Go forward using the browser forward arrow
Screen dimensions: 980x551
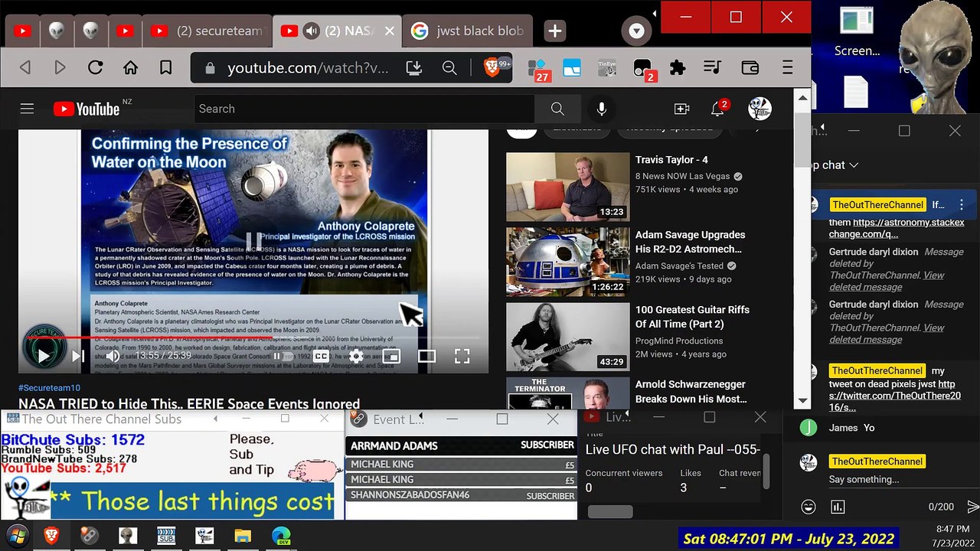[x=60, y=68]
